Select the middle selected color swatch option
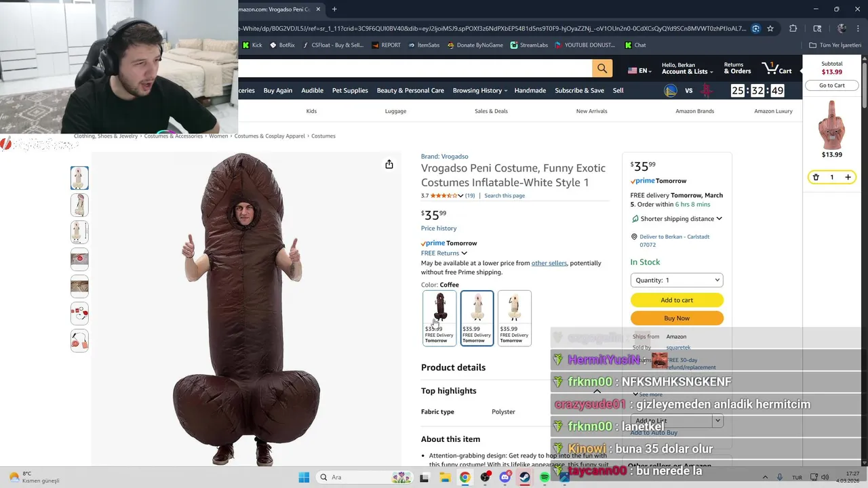 point(477,318)
